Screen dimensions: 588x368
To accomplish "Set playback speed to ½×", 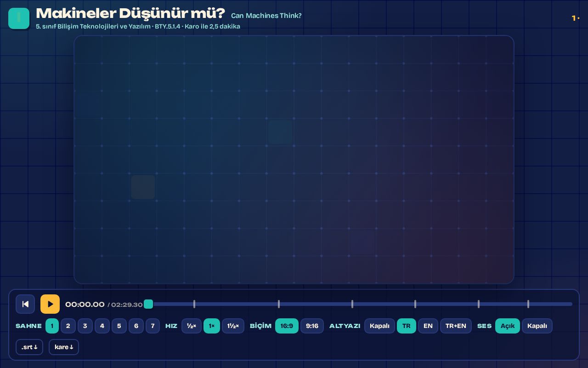I will 192,326.
